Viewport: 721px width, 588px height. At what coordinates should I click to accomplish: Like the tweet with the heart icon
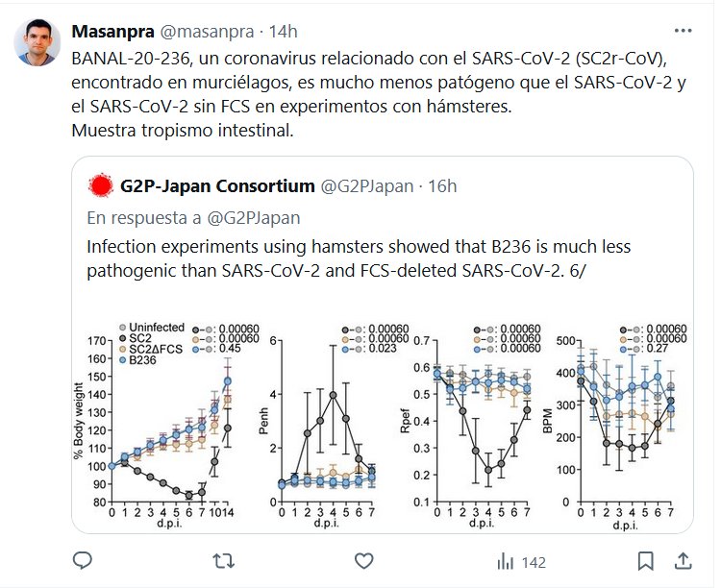[363, 560]
